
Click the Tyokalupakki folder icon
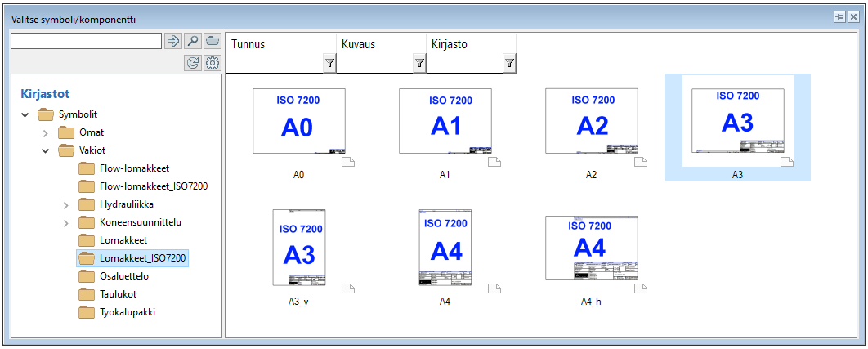pos(87,312)
